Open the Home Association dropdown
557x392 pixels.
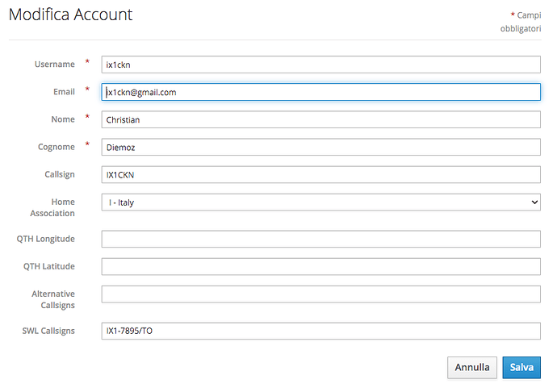click(320, 202)
